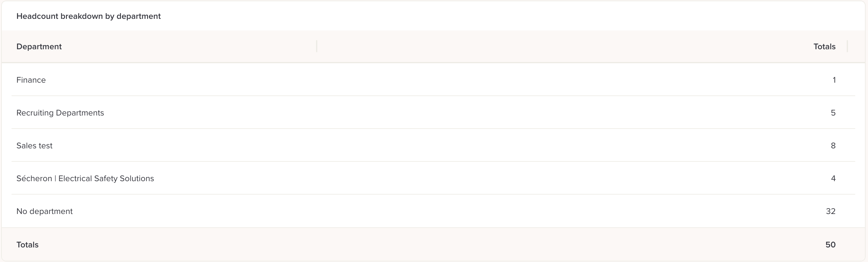Image resolution: width=868 pixels, height=262 pixels.
Task: Click the Finance headcount value 1
Action: pyautogui.click(x=834, y=80)
